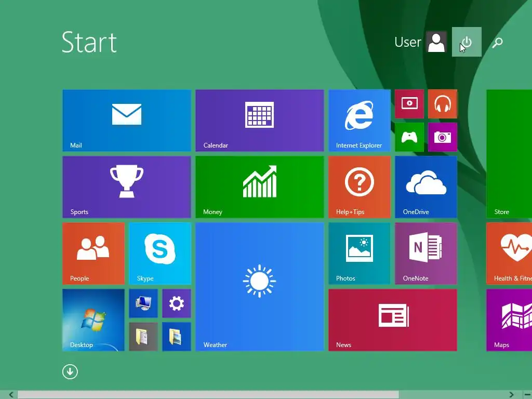Launch Internet Explorer tile
Image resolution: width=532 pixels, height=399 pixels.
point(360,120)
